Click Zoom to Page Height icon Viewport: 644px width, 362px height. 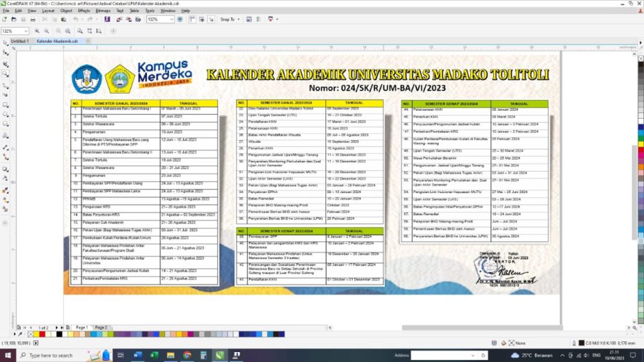point(99,31)
